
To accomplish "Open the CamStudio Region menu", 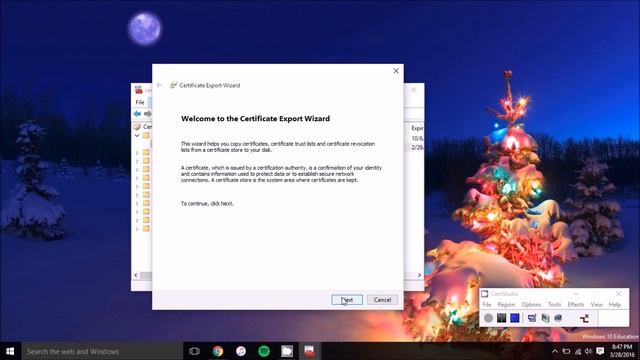I will click(x=506, y=304).
